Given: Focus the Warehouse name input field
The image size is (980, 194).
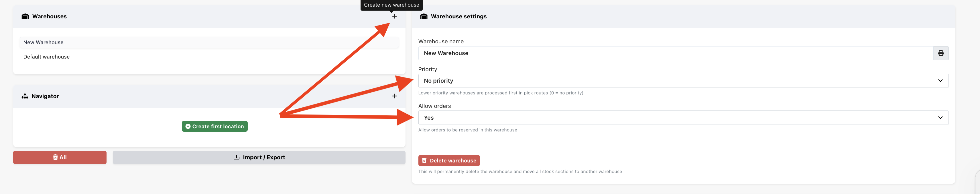Looking at the screenshot, I should point(675,53).
